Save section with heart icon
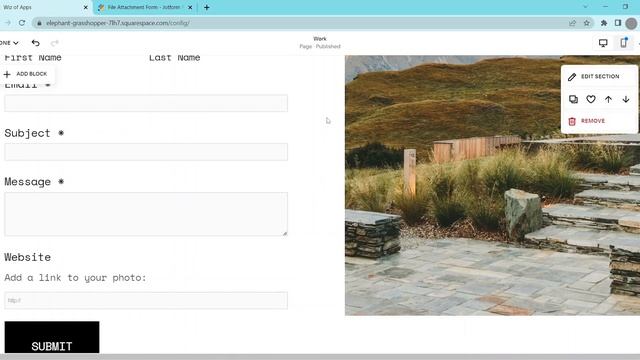640x360 pixels. tap(591, 99)
